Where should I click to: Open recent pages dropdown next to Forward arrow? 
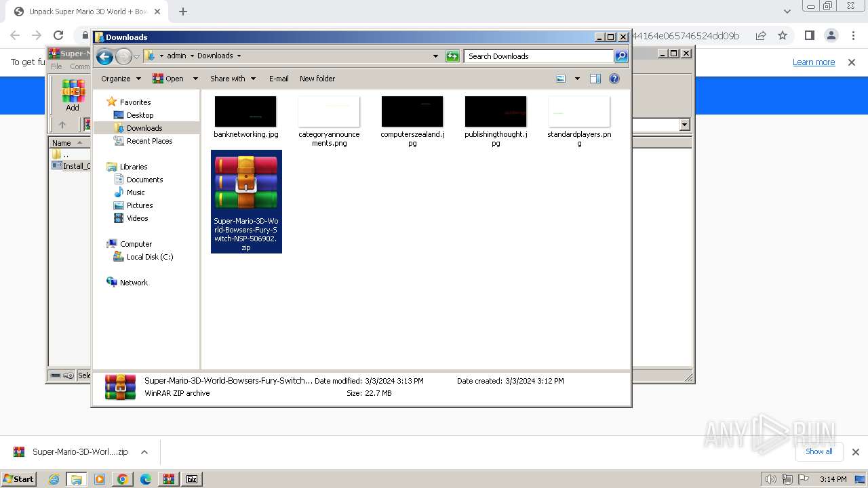(x=136, y=56)
